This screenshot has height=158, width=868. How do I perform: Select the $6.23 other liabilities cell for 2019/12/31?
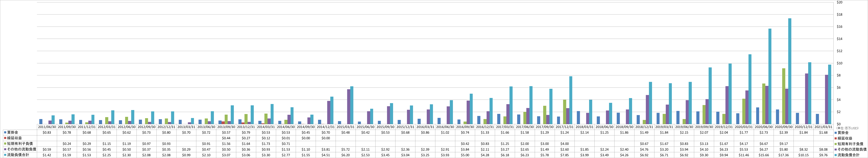(724, 149)
